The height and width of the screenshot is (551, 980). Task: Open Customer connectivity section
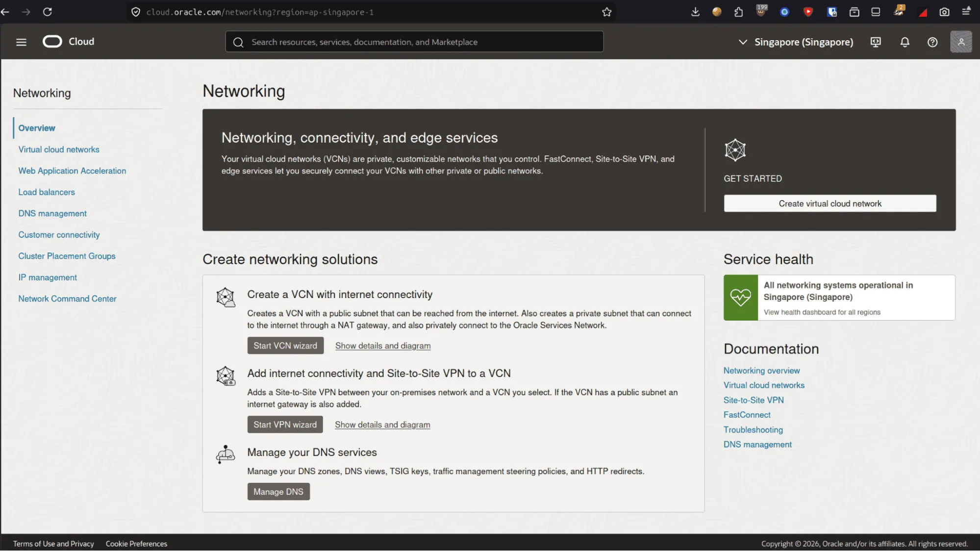(x=59, y=235)
